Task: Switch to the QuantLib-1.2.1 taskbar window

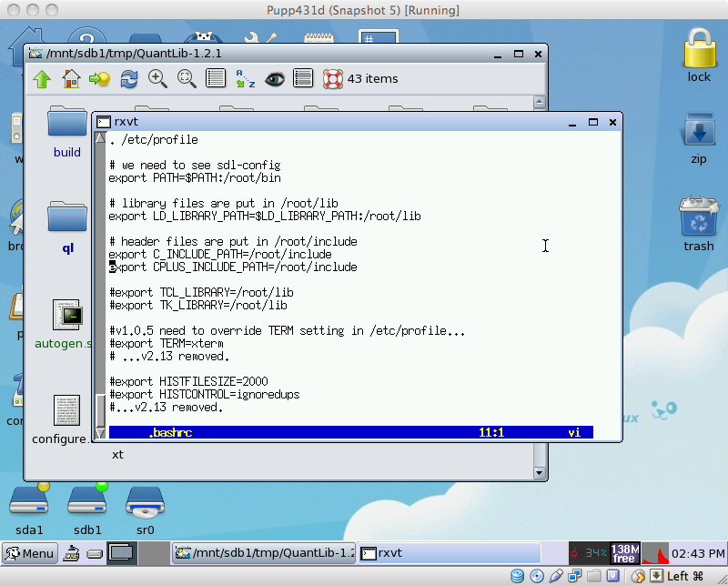Action: click(x=264, y=552)
